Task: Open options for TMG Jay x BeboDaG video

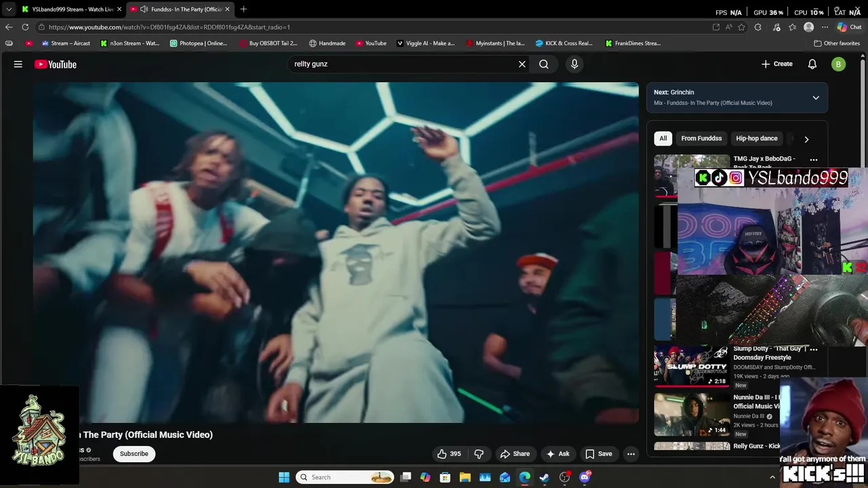Action: click(x=814, y=160)
